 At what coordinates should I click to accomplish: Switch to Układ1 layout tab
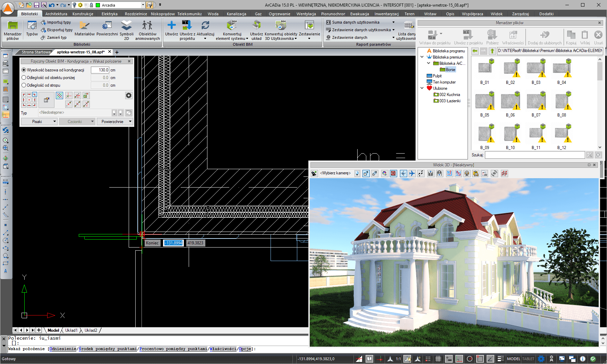pos(71,330)
